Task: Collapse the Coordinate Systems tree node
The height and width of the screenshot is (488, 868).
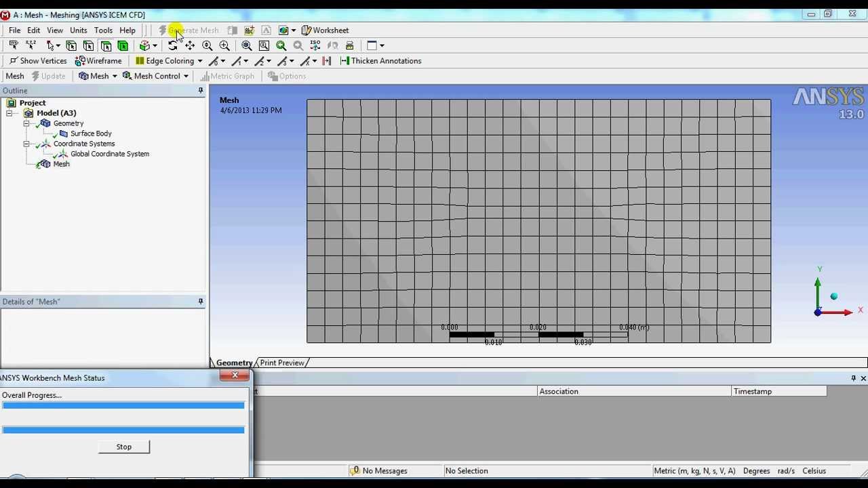Action: (x=26, y=144)
